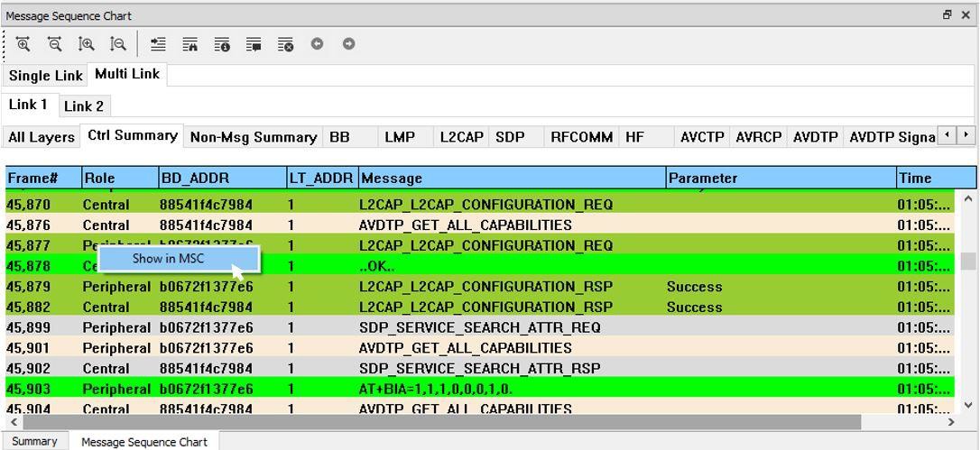The image size is (980, 450).
Task: Close the Message Sequence Chart panel
Action: click(x=966, y=15)
